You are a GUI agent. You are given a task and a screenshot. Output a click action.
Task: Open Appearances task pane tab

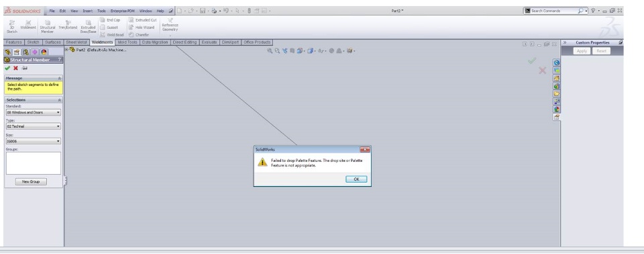point(557,109)
